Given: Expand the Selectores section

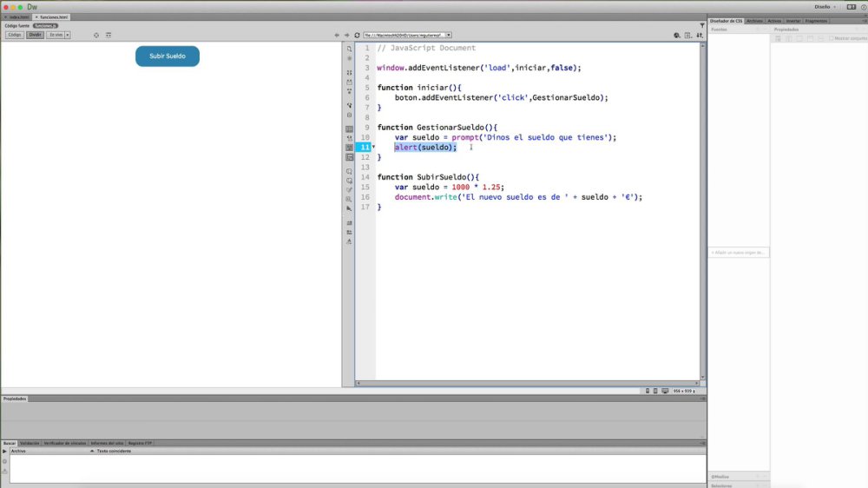Looking at the screenshot, I should 721,485.
